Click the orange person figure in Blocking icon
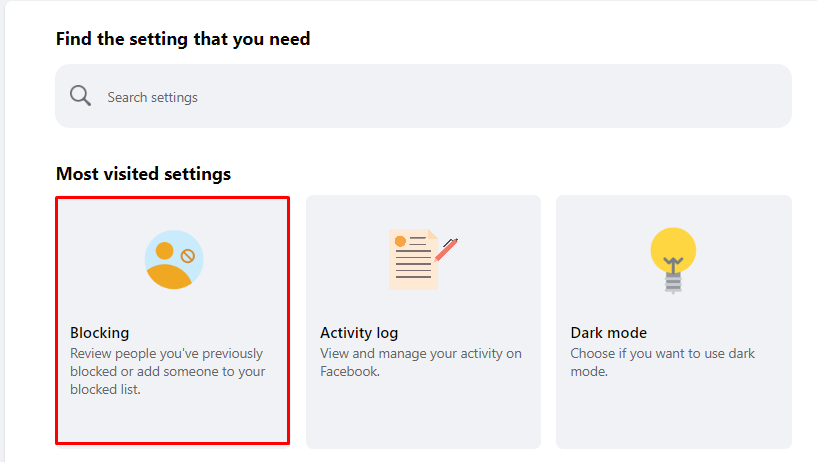Screen dimensions: 817x462 pos(167,267)
